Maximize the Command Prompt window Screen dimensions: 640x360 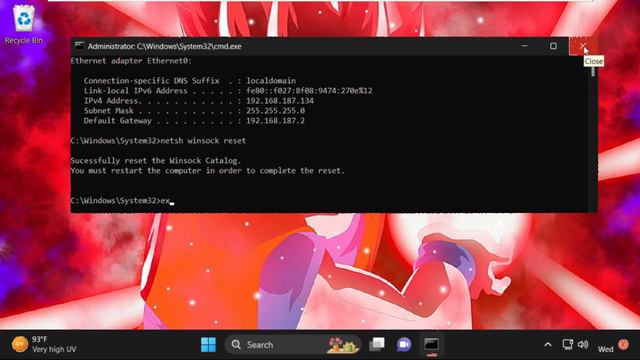553,46
